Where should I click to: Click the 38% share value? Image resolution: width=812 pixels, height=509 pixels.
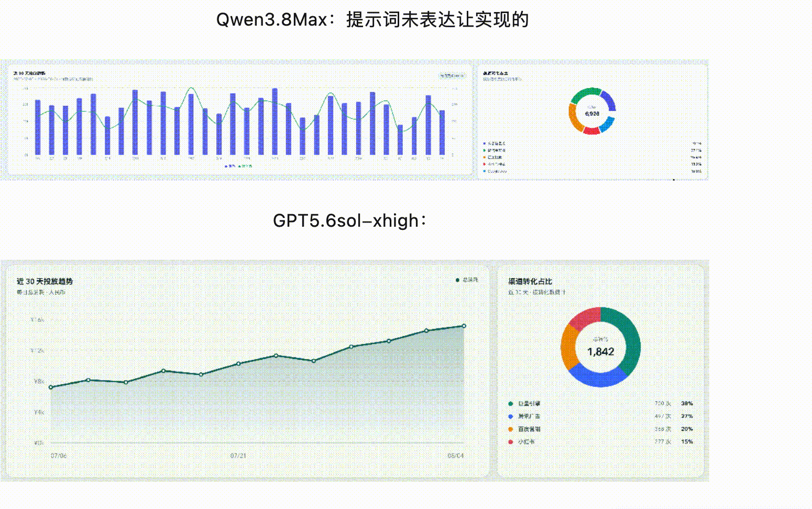(687, 404)
